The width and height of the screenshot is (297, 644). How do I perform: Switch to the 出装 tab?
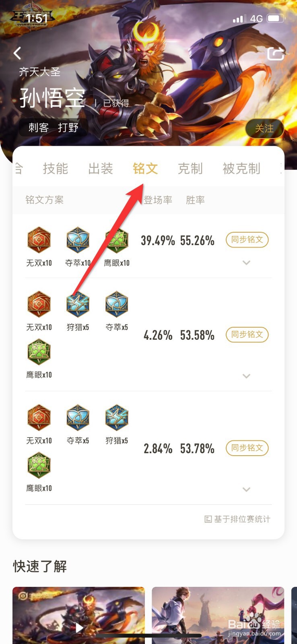click(101, 168)
